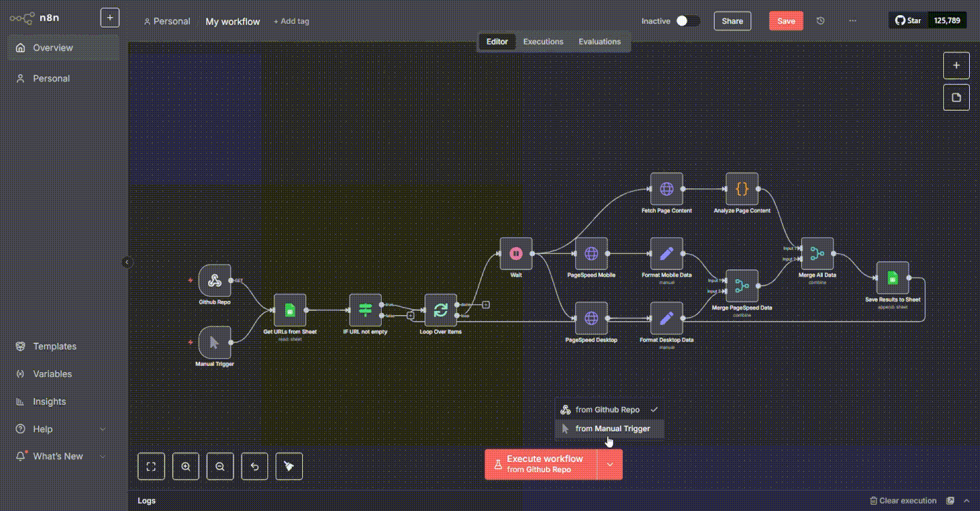Click the Loop Over Items node
Viewport: 980px width, 511px height.
[x=441, y=310]
